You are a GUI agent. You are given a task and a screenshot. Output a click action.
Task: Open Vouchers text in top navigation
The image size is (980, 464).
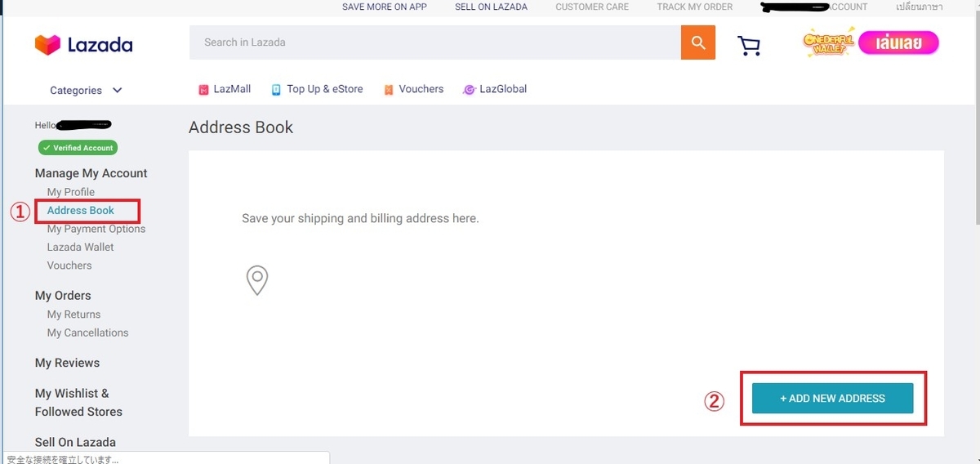point(421,89)
